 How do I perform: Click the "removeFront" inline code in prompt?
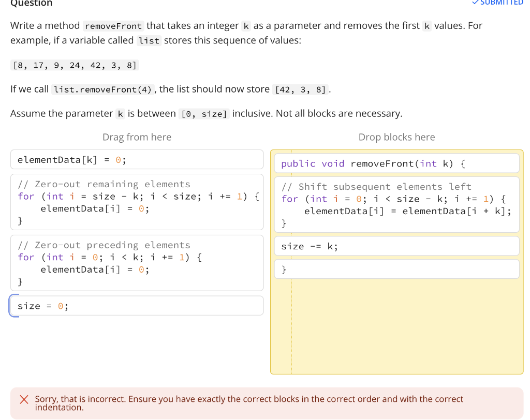pos(113,25)
